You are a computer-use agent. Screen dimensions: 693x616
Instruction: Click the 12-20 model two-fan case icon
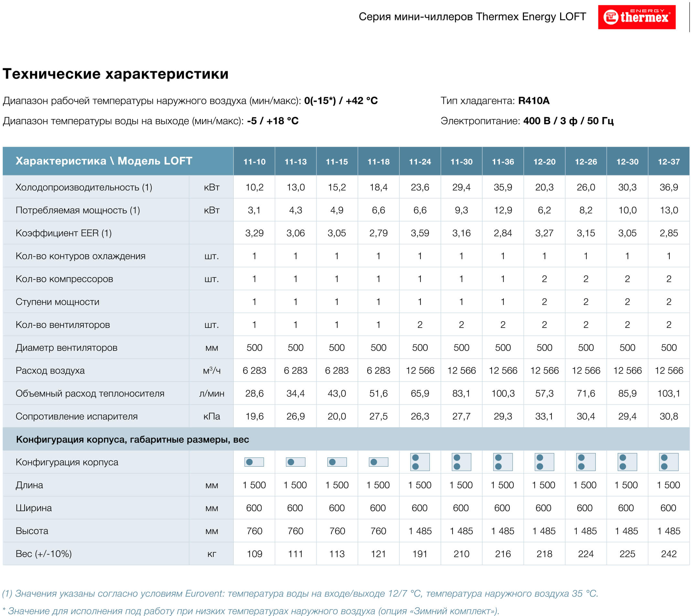[544, 462]
